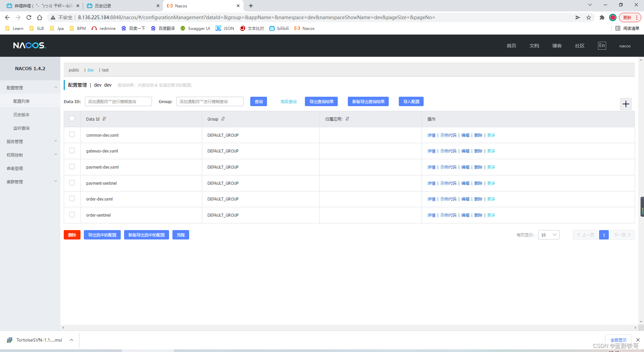Expand the 集群管理 sidebar menu

click(x=30, y=182)
